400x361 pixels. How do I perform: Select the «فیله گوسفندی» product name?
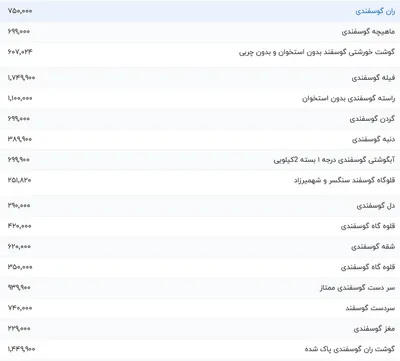(373, 78)
